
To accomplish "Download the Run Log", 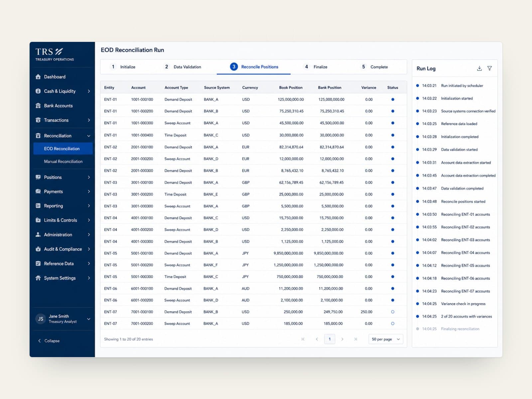I will (x=479, y=68).
